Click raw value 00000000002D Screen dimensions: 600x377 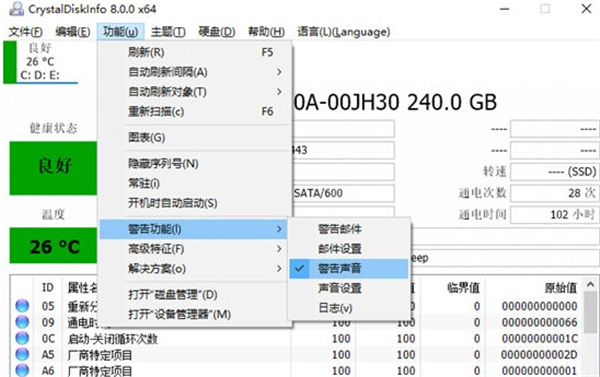pyautogui.click(x=540, y=355)
